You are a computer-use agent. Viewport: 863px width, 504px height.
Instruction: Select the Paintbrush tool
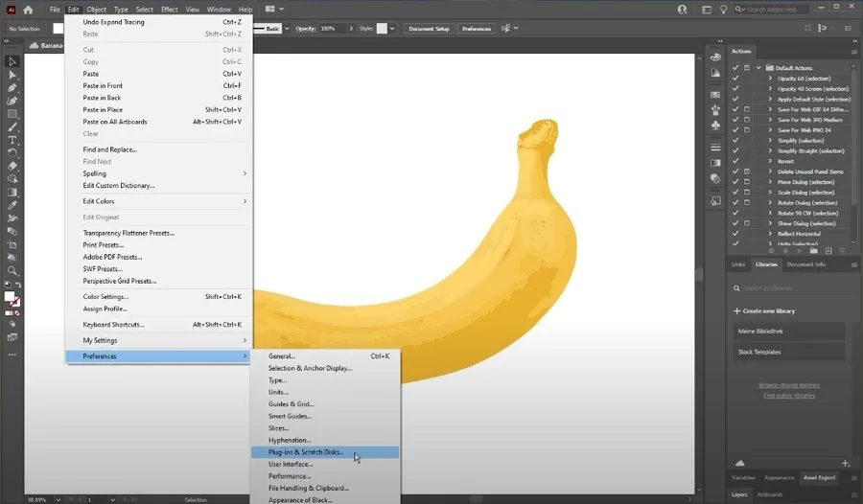(x=12, y=127)
